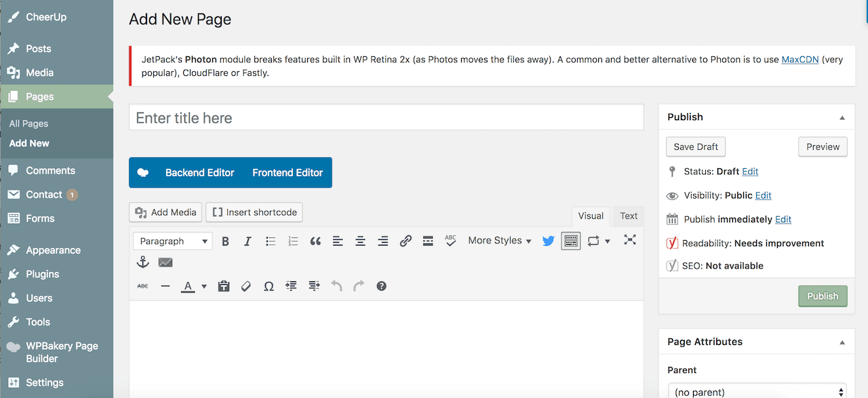This screenshot has width=868, height=398.
Task: Select the anchor insertion icon
Action: tap(143, 262)
